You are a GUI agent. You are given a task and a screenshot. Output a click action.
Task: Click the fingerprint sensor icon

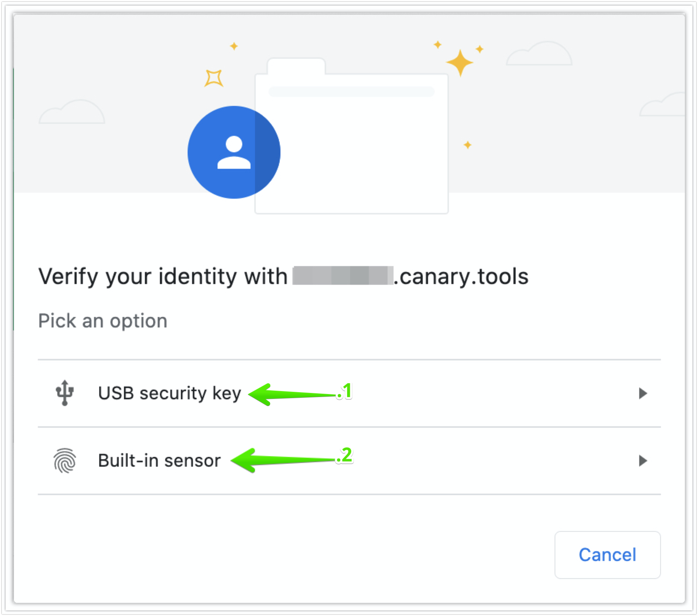click(65, 460)
